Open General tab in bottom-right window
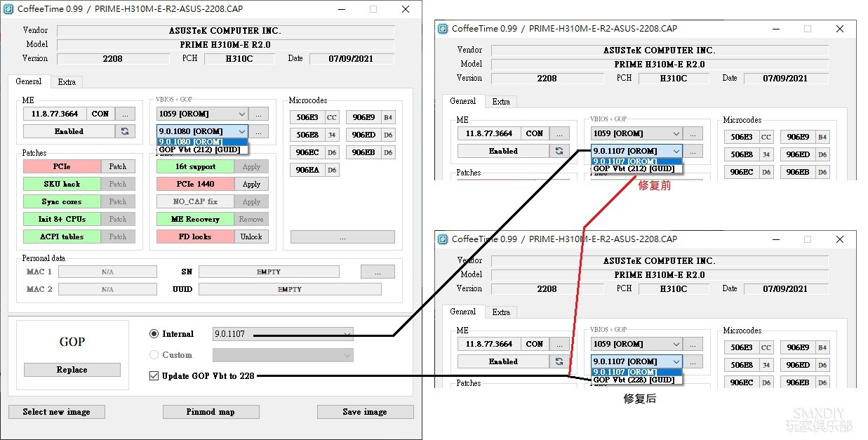Screen dimensions: 868x440 point(463,312)
